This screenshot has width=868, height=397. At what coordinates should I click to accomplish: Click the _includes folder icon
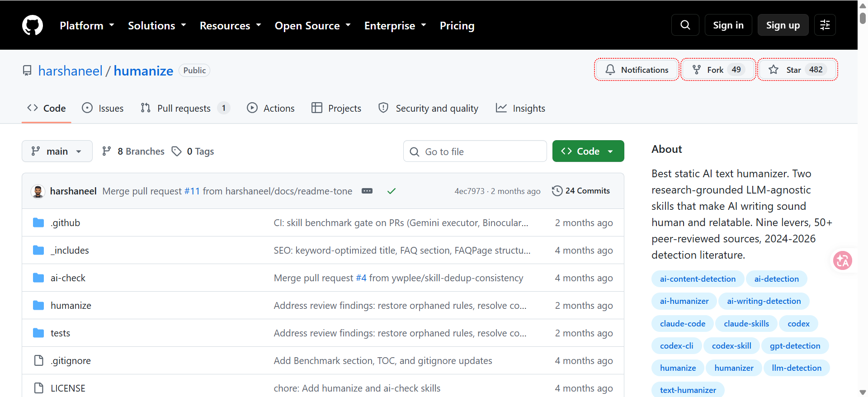point(38,250)
